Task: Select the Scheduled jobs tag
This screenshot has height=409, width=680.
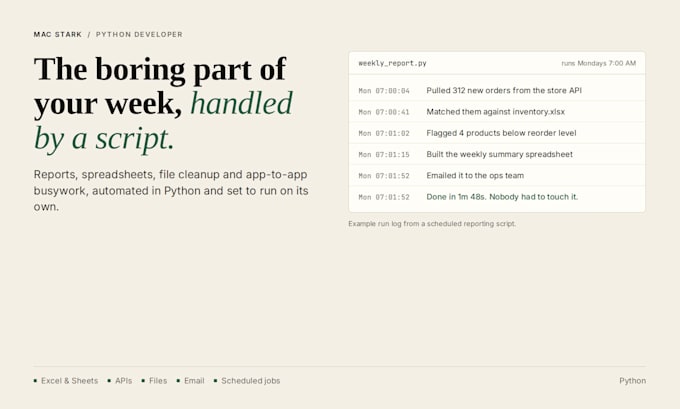Action: click(x=251, y=381)
